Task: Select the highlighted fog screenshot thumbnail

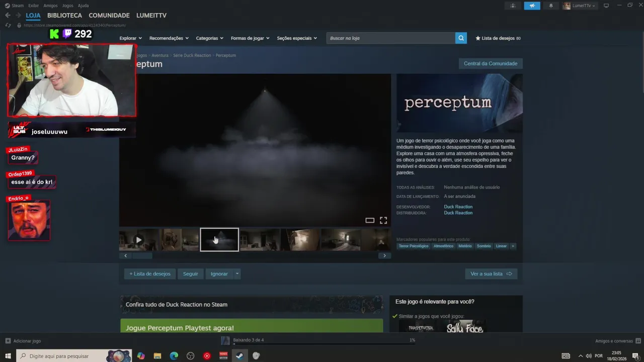Action: tap(219, 240)
